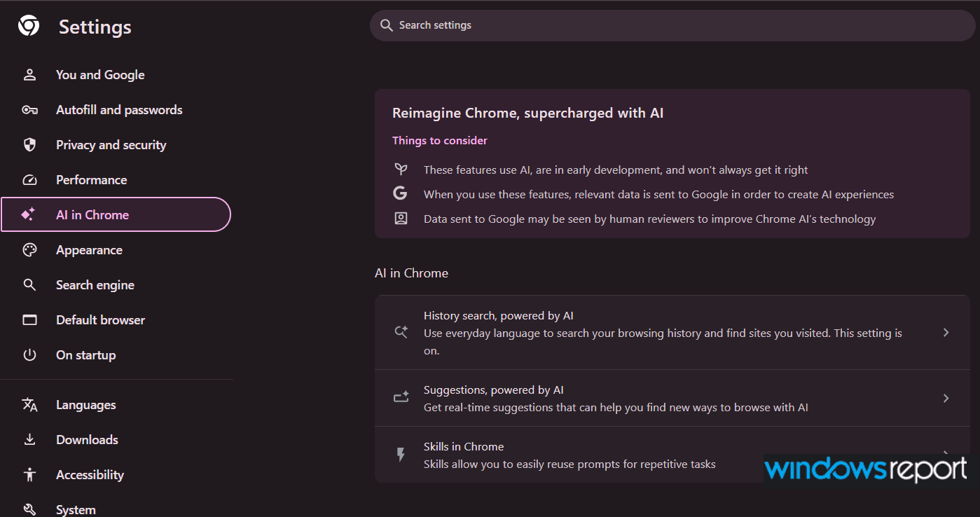Click the power icon for On startup
The height and width of the screenshot is (517, 980).
point(29,355)
